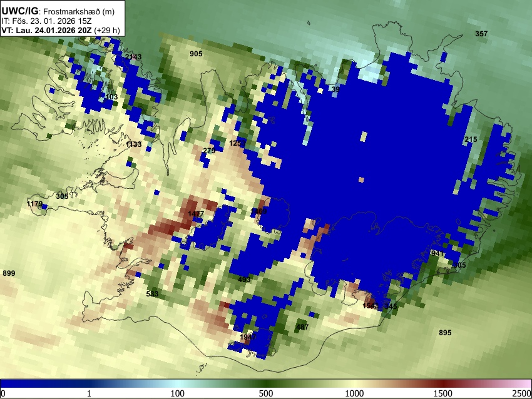Click the 1543 value on the map
The image size is (532, 399).
pyautogui.click(x=370, y=306)
